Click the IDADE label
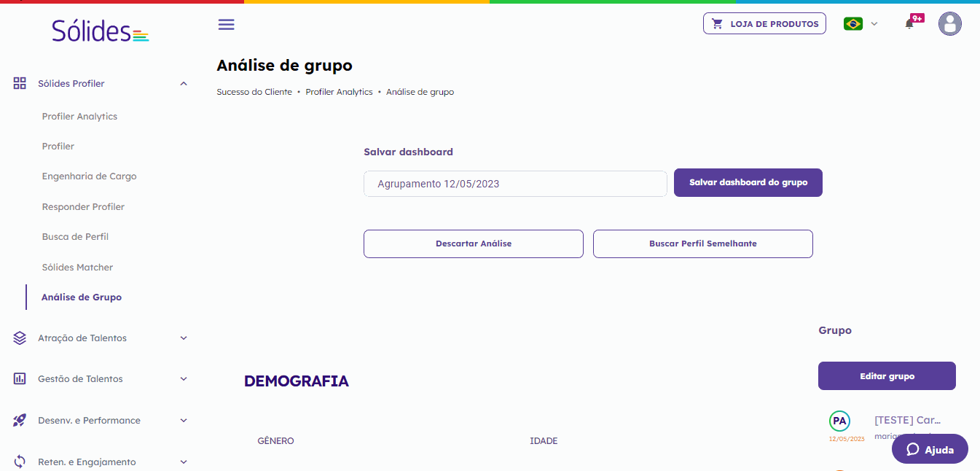 tap(544, 441)
